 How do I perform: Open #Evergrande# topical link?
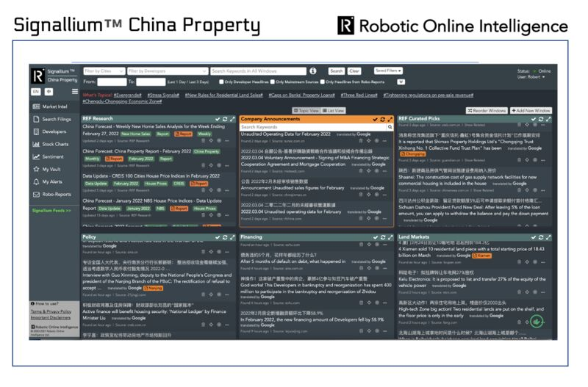(127, 95)
